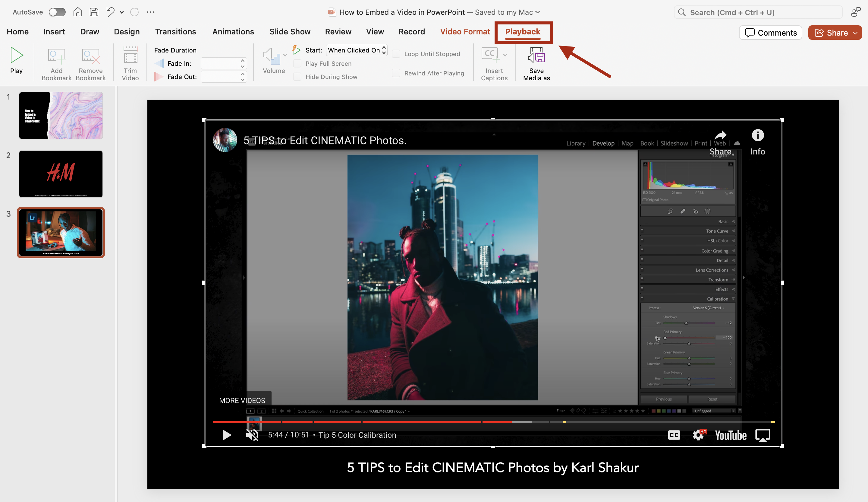The height and width of the screenshot is (502, 868).
Task: Click the Fade In speaker icon
Action: coord(159,63)
